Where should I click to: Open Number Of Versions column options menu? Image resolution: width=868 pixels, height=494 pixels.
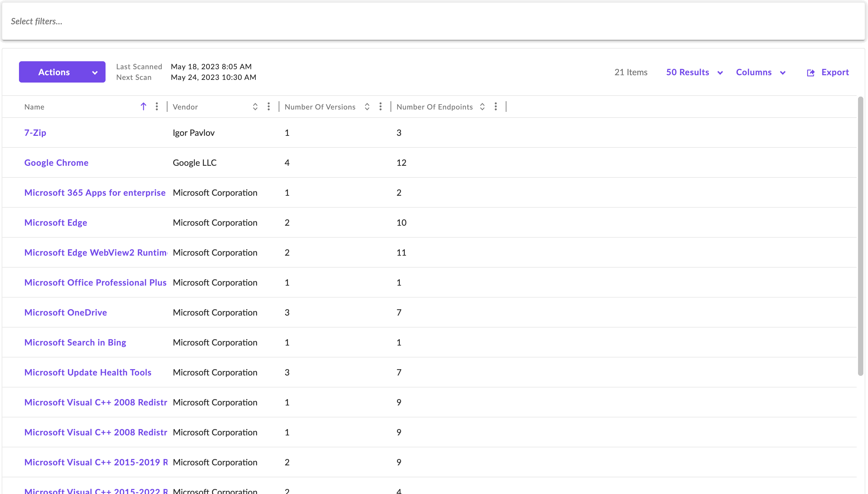tap(380, 107)
